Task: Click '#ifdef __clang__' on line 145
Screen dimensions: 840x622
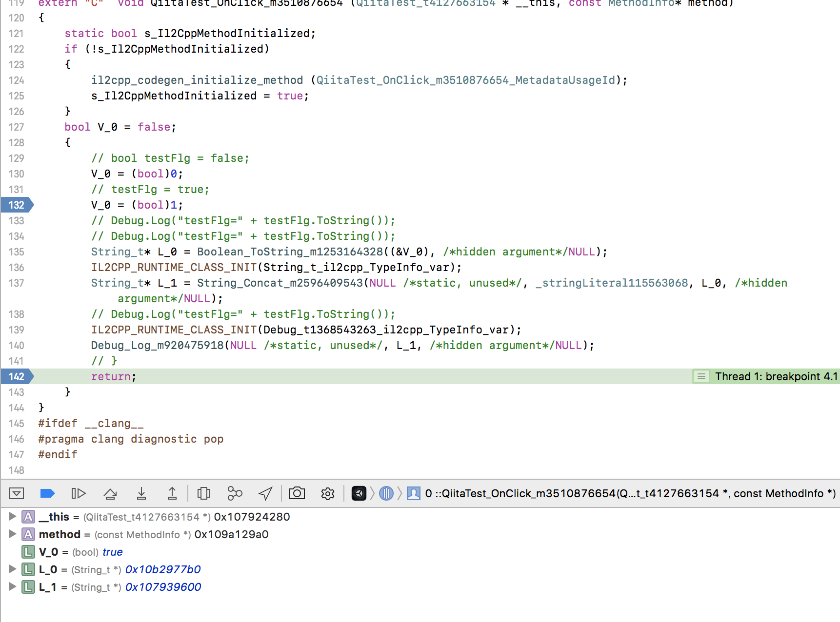Action: (x=91, y=423)
